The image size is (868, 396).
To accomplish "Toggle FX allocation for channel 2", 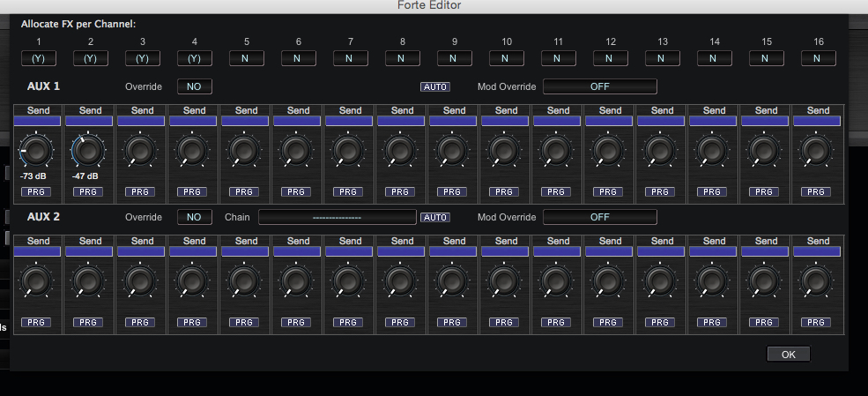I will pos(90,58).
